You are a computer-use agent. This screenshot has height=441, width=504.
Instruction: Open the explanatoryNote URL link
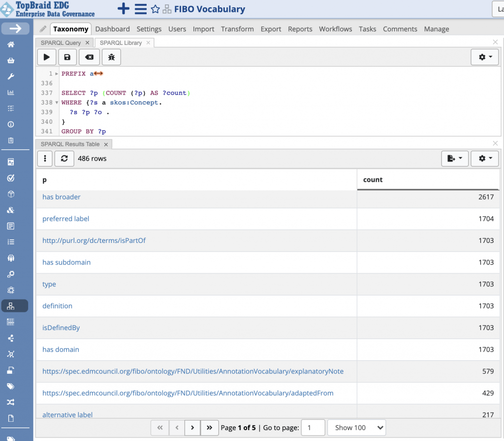(x=193, y=371)
